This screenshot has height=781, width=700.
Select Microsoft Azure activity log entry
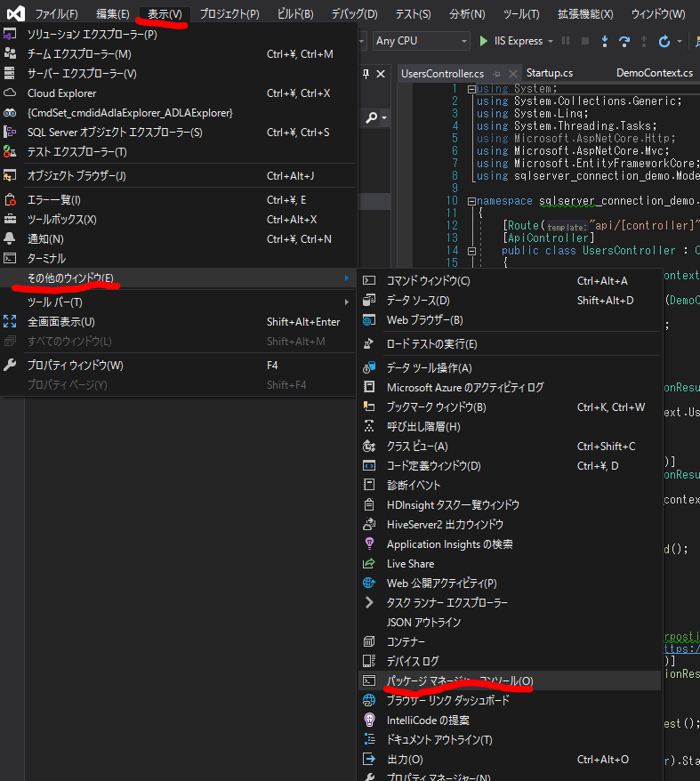pyautogui.click(x=510, y=387)
